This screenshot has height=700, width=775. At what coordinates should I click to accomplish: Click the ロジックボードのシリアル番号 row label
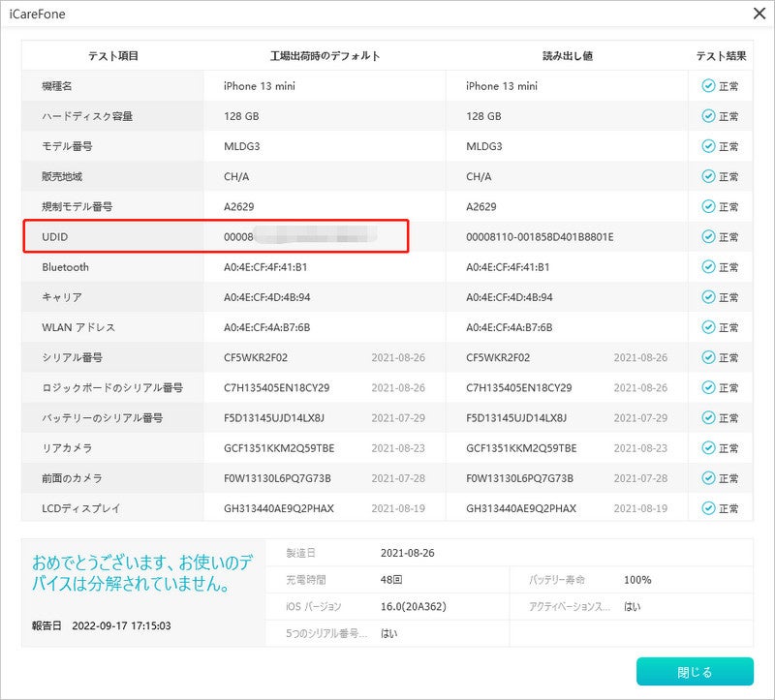tap(112, 388)
